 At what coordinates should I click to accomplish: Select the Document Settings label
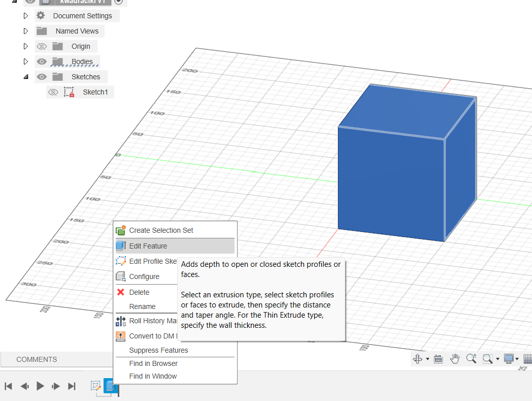[82, 16]
